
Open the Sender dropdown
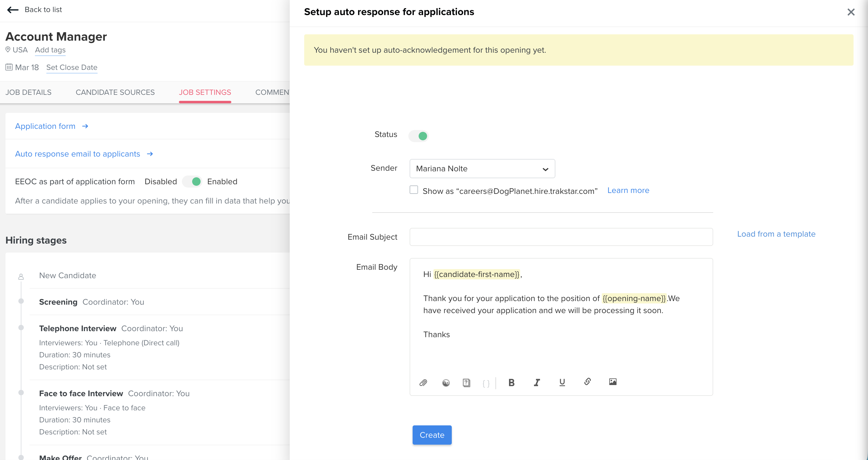pyautogui.click(x=482, y=168)
